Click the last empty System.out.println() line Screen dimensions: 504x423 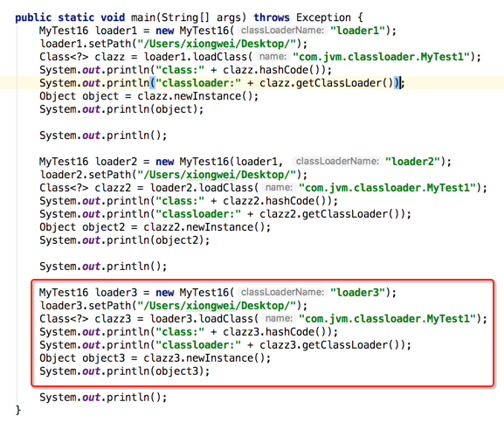(103, 398)
